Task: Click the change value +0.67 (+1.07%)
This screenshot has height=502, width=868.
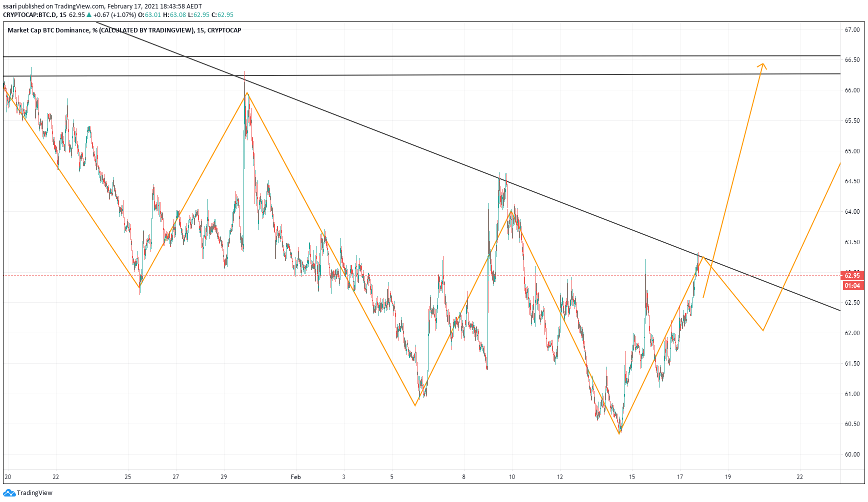Action: (114, 15)
